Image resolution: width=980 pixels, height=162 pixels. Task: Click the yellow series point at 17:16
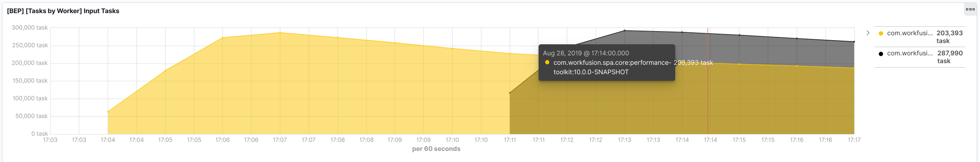797,66
